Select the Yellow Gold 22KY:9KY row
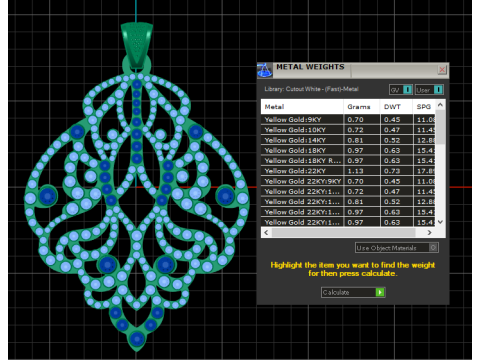480x360 pixels. pos(348,181)
